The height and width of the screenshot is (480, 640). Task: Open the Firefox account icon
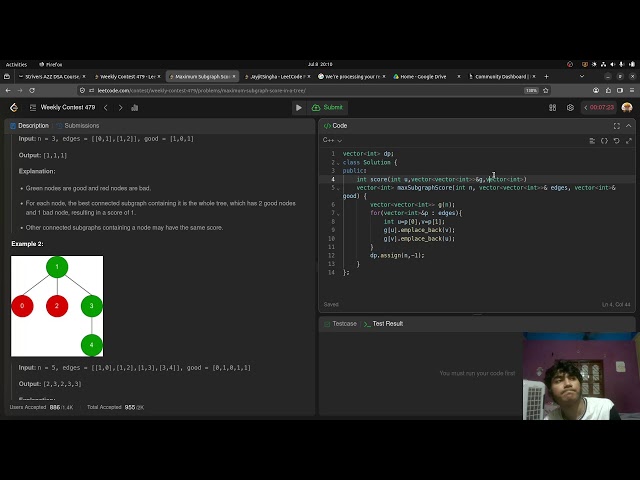click(x=596, y=90)
